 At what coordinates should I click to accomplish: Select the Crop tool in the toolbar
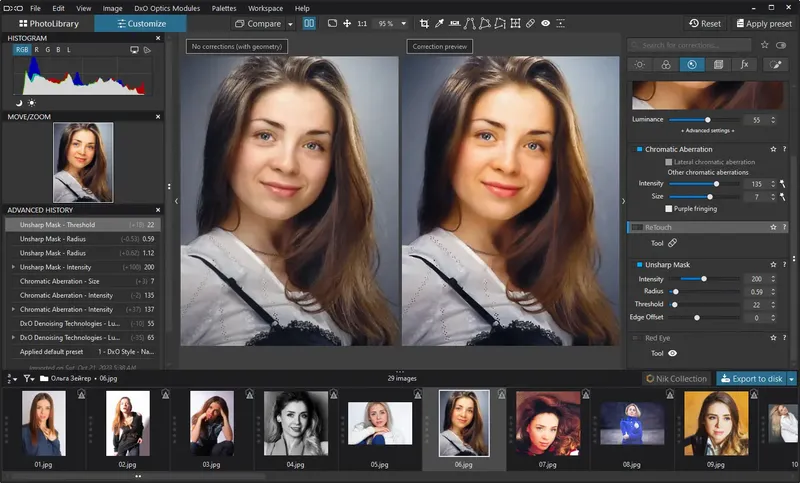coord(424,23)
